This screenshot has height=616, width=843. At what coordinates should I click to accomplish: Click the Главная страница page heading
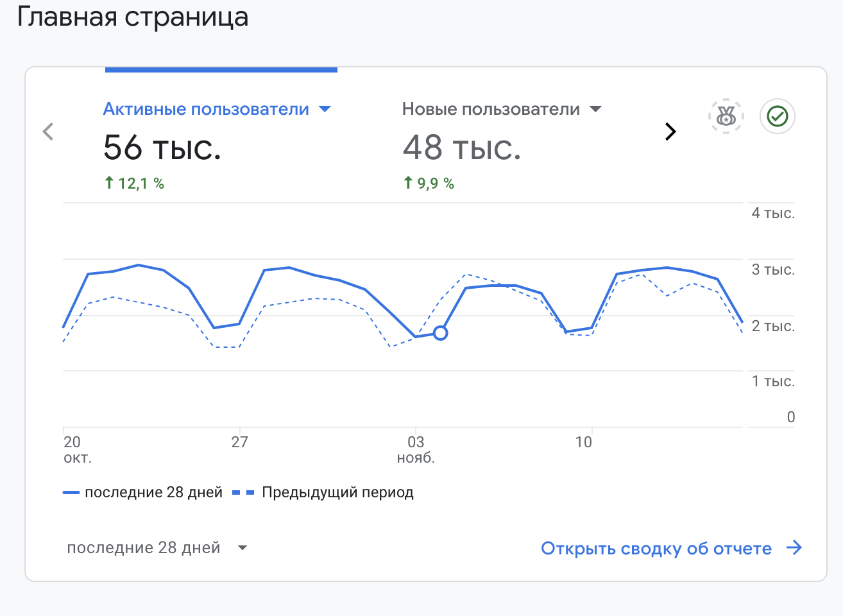click(133, 17)
